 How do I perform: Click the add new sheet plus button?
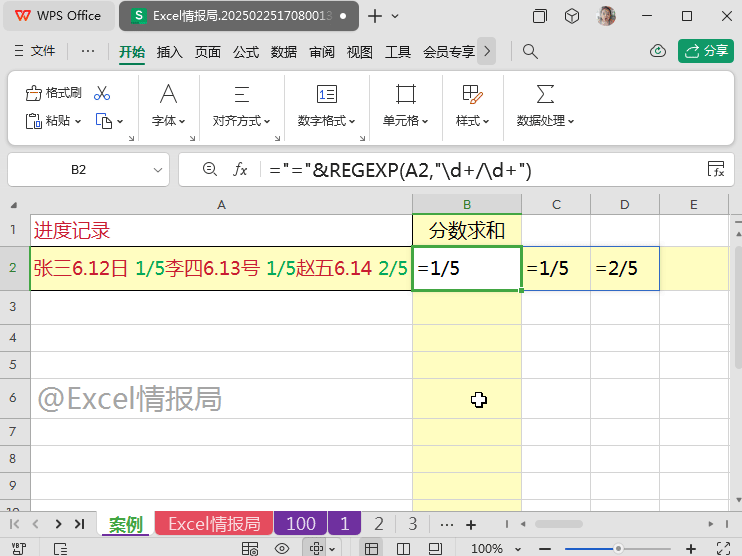pos(471,524)
